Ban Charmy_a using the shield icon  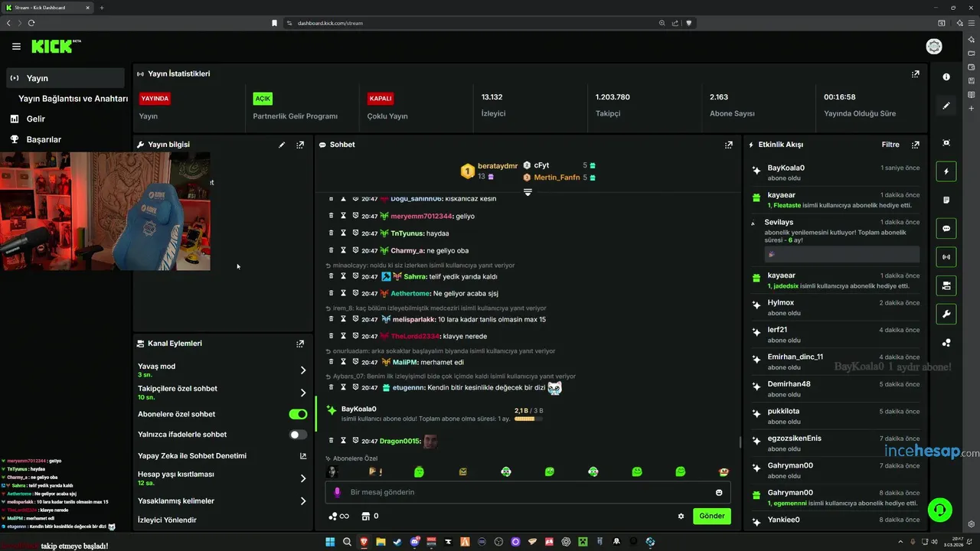tap(356, 250)
